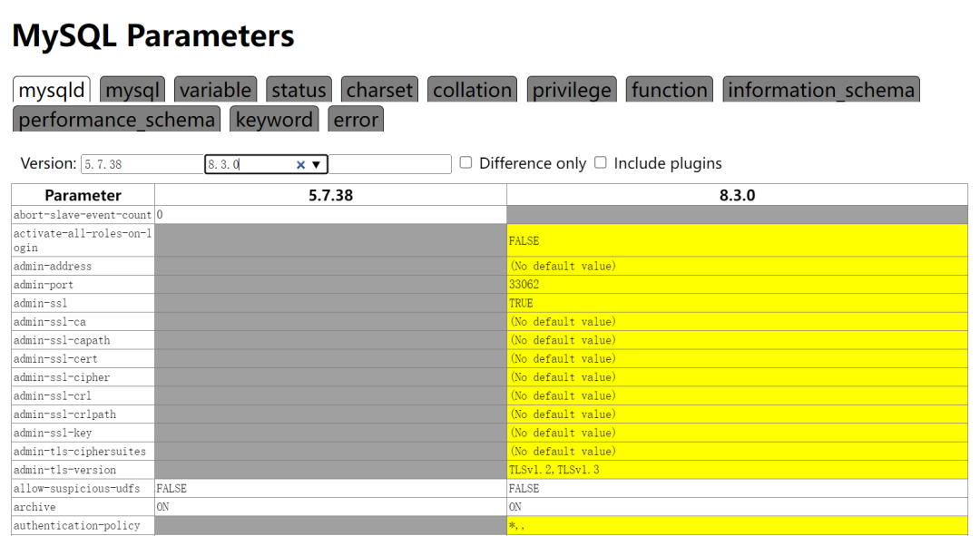Image resolution: width=980 pixels, height=536 pixels.
Task: Click the 0 value for abort-slave-event-count
Action: coord(160,215)
